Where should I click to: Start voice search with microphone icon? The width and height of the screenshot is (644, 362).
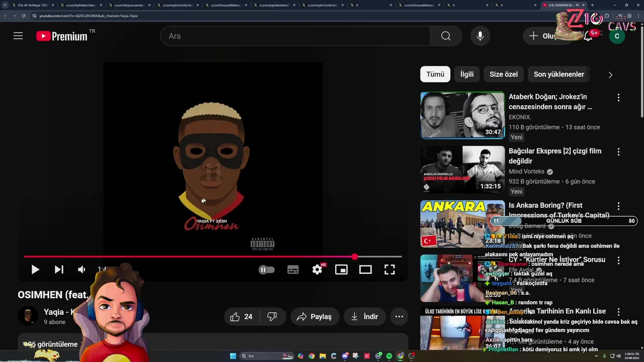click(x=480, y=36)
